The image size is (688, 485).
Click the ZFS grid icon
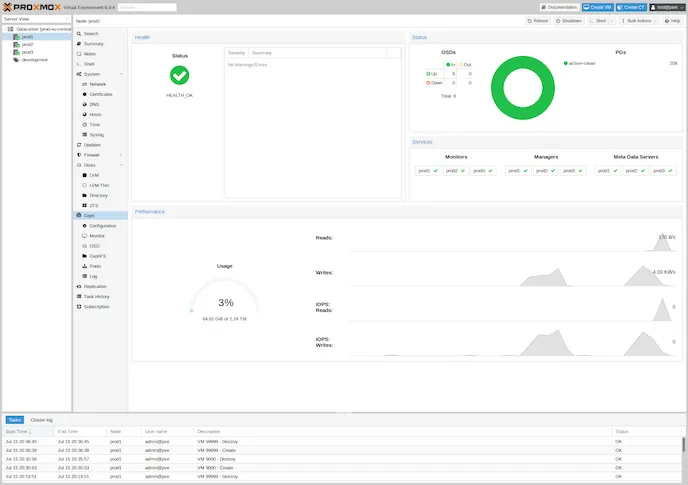85,205
